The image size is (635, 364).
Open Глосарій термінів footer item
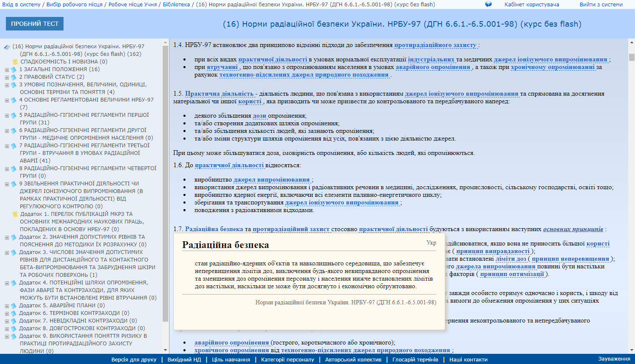415,359
